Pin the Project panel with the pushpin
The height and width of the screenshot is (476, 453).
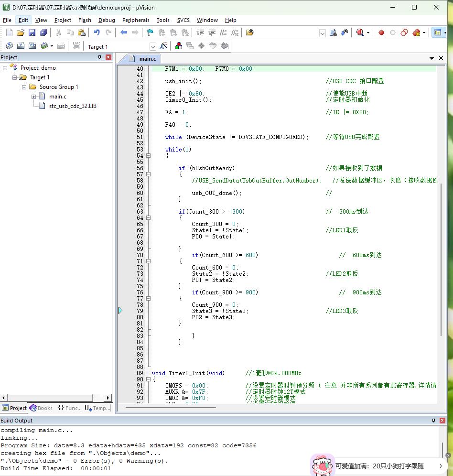tap(99, 57)
